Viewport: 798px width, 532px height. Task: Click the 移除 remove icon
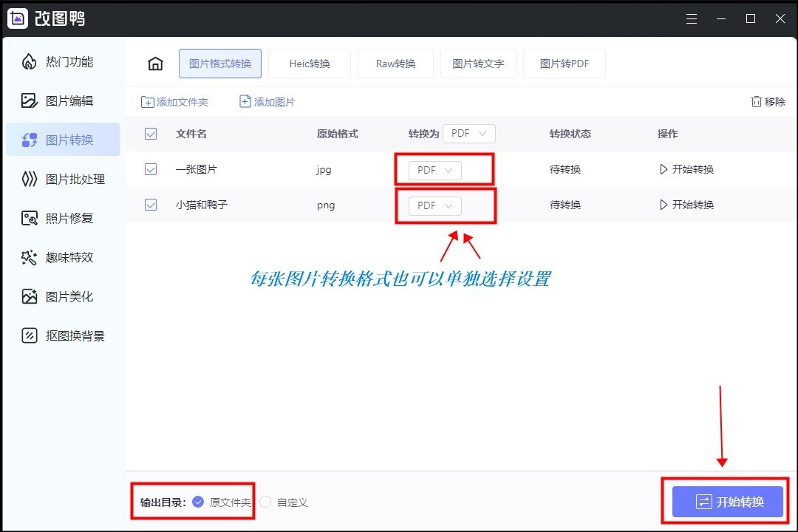768,101
